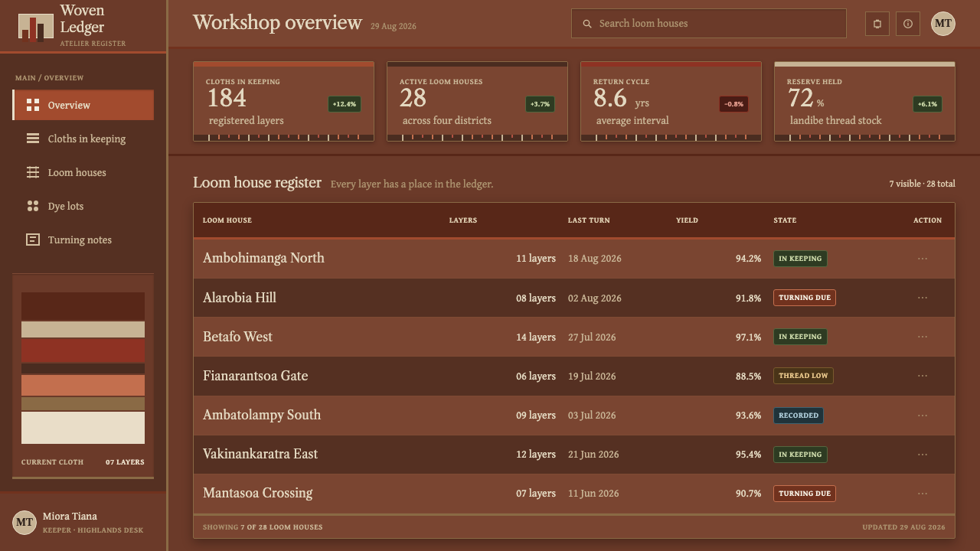The height and width of the screenshot is (551, 980).
Task: Sort by the Last Turn column header
Action: click(x=589, y=220)
